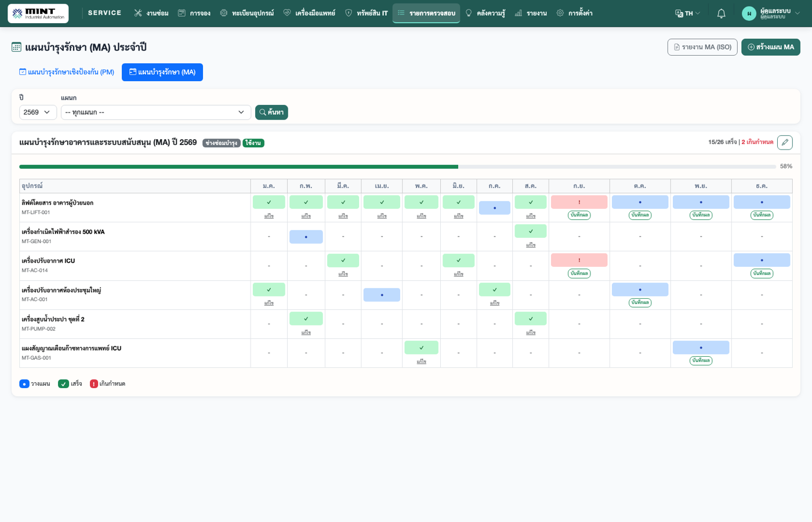
Task: Click the completed checkmark cell for MT-GAS-001 May
Action: (x=421, y=347)
